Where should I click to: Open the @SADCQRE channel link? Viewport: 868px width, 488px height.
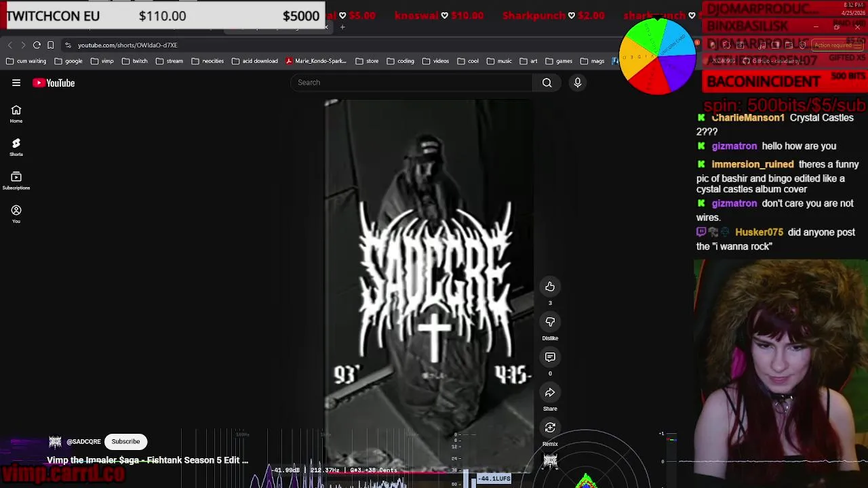click(x=83, y=442)
